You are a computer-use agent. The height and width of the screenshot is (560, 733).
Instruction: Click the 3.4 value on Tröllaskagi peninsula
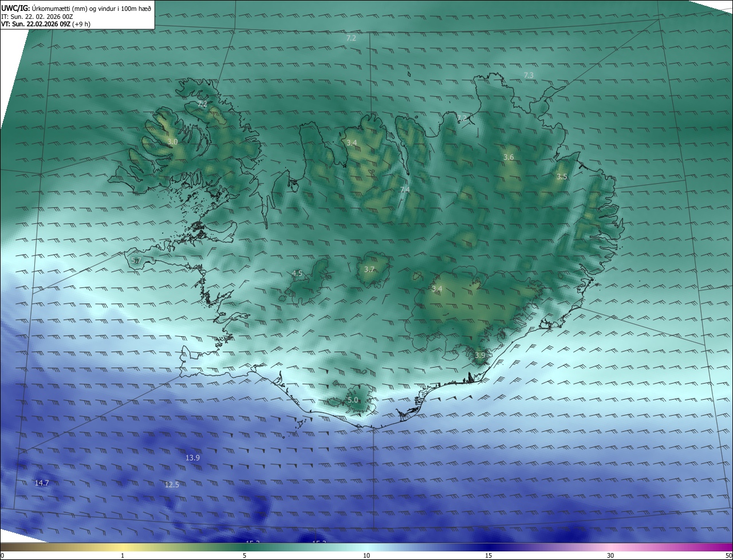pyautogui.click(x=352, y=143)
